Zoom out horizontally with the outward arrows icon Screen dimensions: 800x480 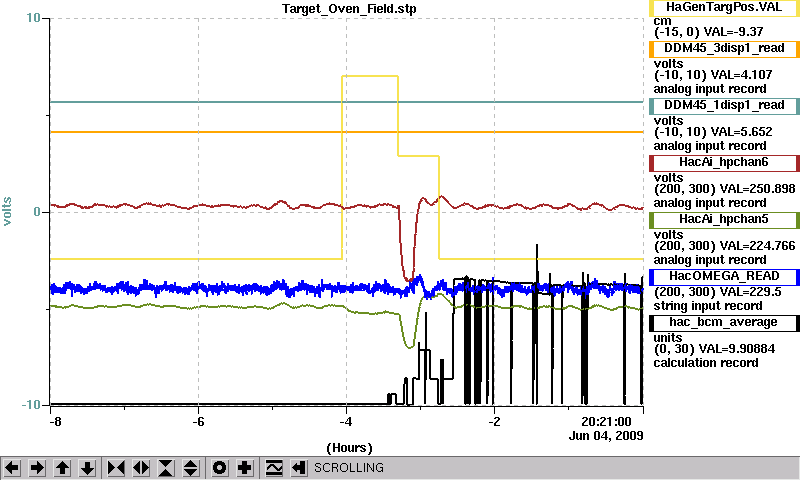click(141, 468)
